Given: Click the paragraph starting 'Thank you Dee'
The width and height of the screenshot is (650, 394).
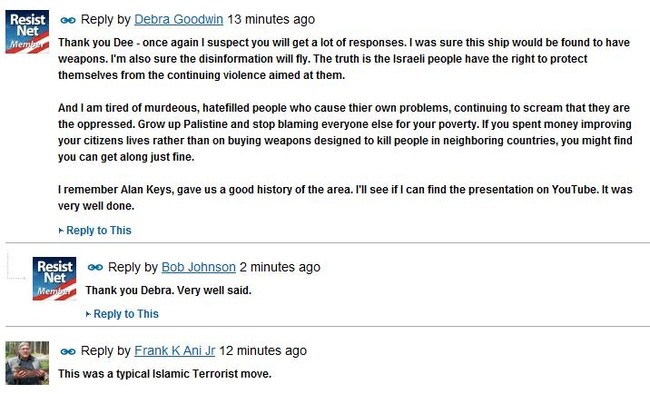Looking at the screenshot, I should pyautogui.click(x=344, y=59).
